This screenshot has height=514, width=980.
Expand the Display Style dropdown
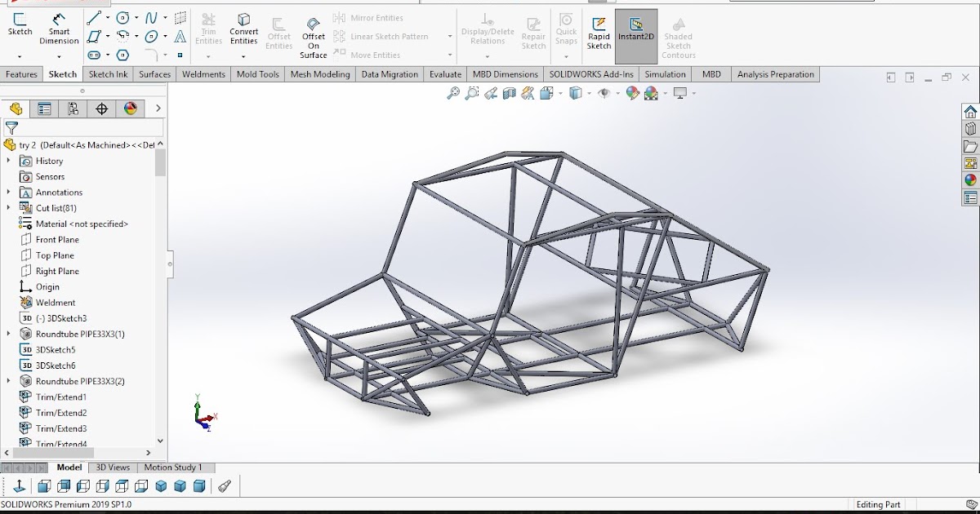(x=588, y=93)
